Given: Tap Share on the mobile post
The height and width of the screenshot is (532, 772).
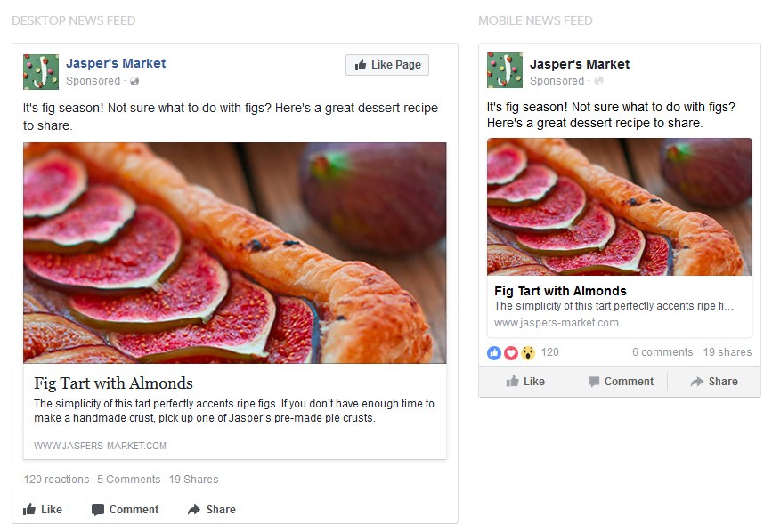Looking at the screenshot, I should [x=714, y=382].
